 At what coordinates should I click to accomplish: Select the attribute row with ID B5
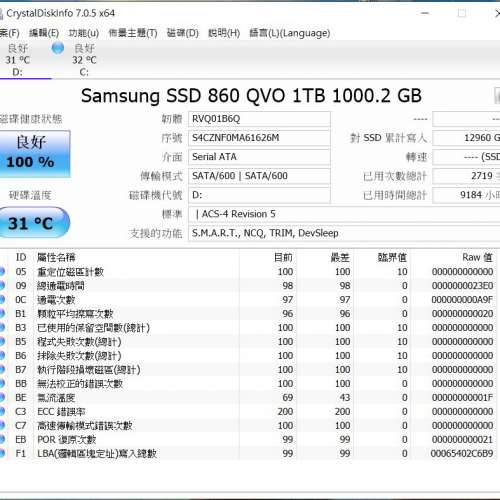point(248,342)
